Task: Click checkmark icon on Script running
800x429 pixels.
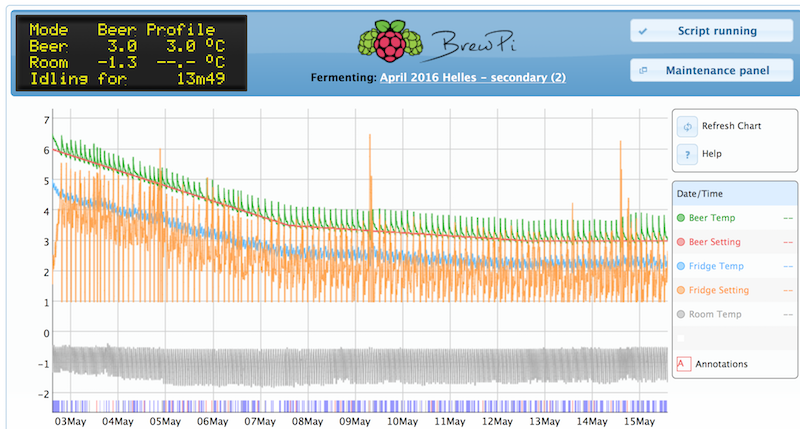Action: pos(643,32)
